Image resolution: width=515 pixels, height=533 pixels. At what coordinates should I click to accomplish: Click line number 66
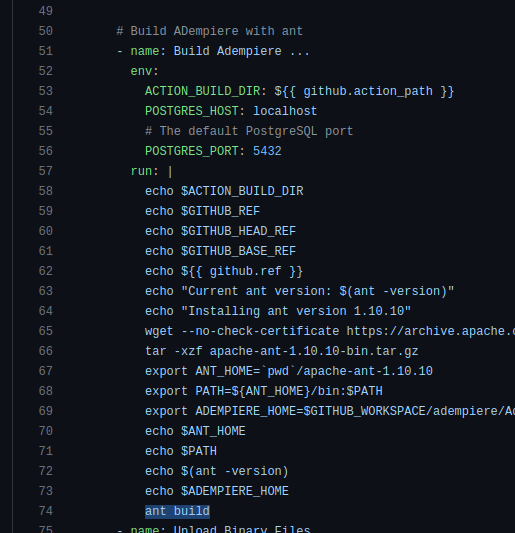(46, 351)
